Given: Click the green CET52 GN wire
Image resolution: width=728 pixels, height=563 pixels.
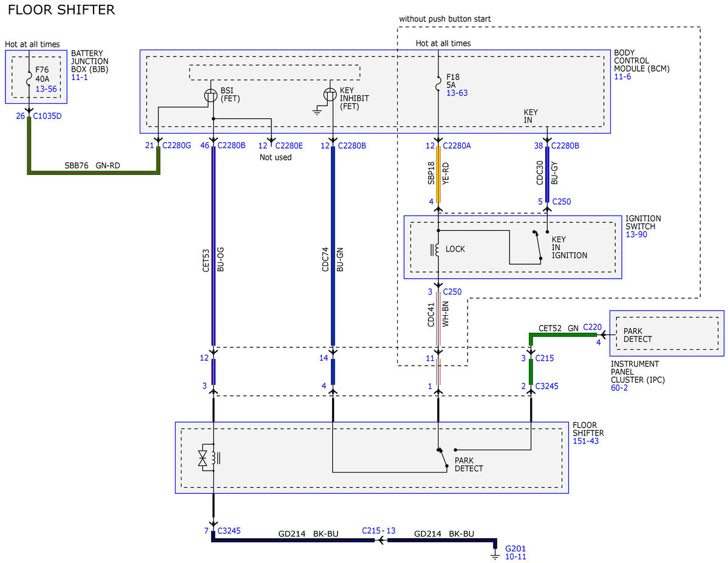Looking at the screenshot, I should pyautogui.click(x=563, y=335).
